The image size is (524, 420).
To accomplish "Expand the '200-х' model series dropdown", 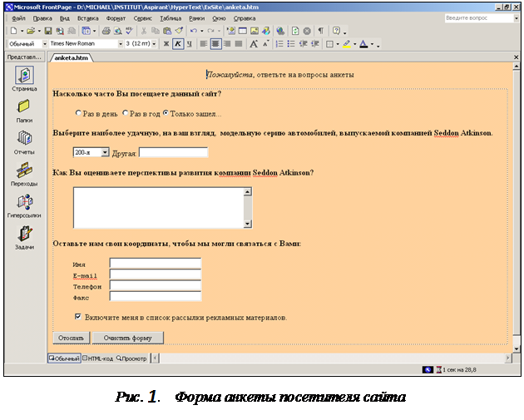I will tap(105, 152).
